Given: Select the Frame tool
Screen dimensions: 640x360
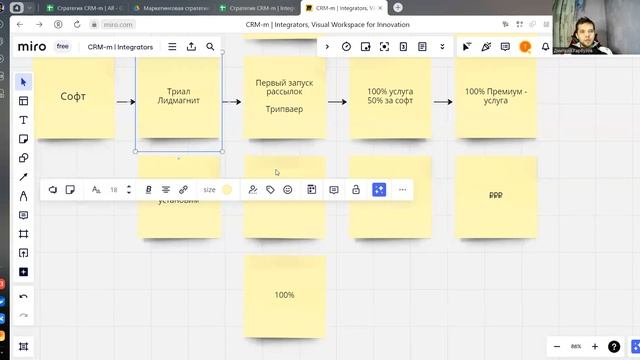Looking at the screenshot, I should point(23,234).
